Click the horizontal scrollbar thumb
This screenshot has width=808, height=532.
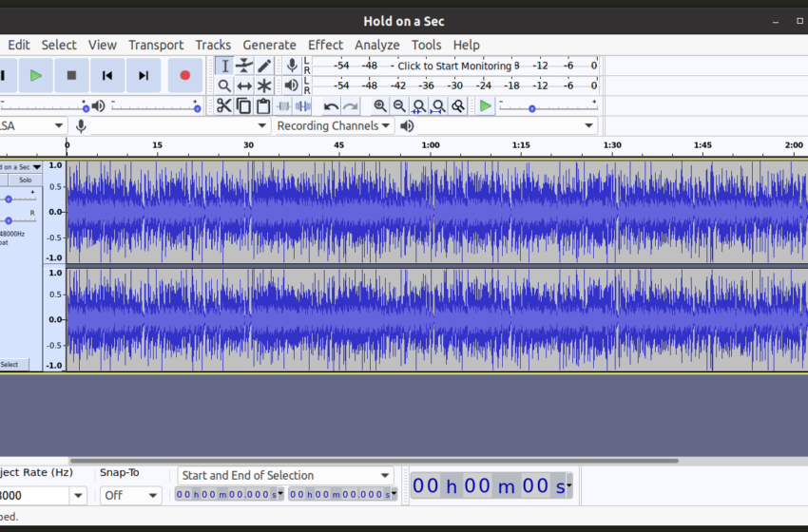(x=375, y=461)
